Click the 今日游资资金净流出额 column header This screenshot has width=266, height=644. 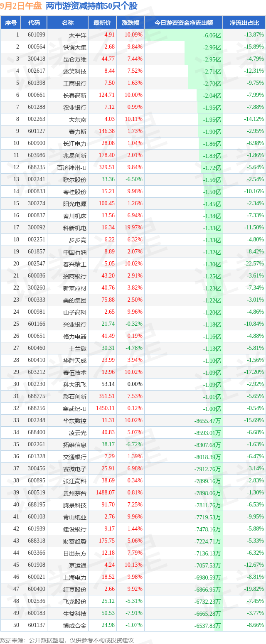pos(183,23)
